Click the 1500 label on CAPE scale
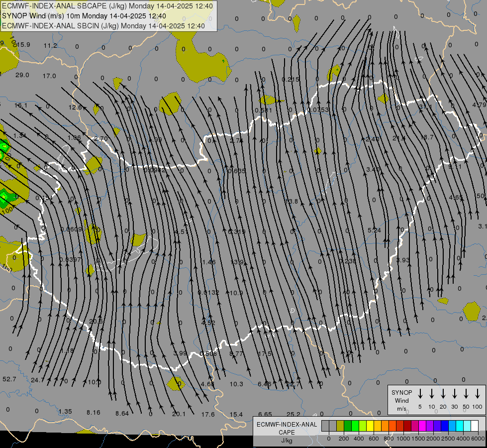Viewport: 487px width, 448px height. tap(418, 439)
